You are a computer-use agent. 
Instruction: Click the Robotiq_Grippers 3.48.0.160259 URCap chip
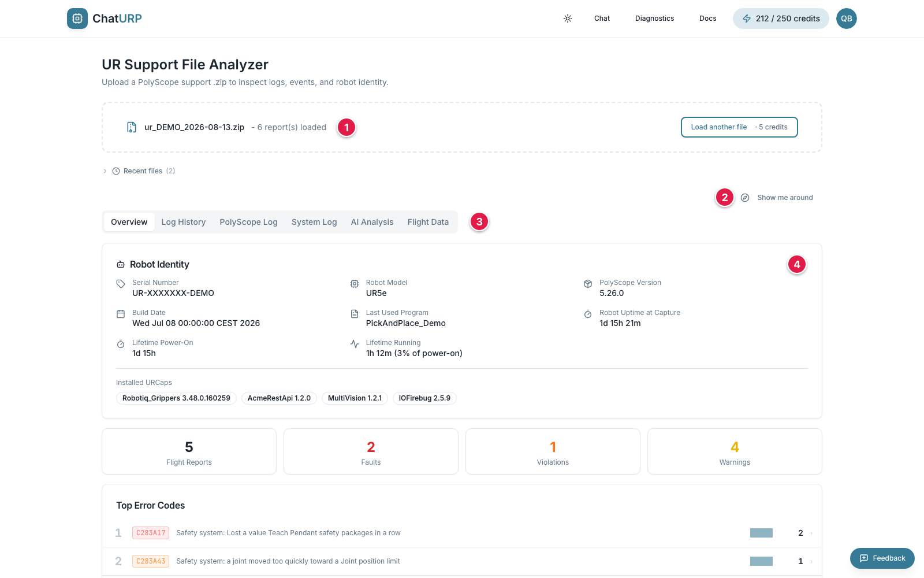tap(176, 398)
